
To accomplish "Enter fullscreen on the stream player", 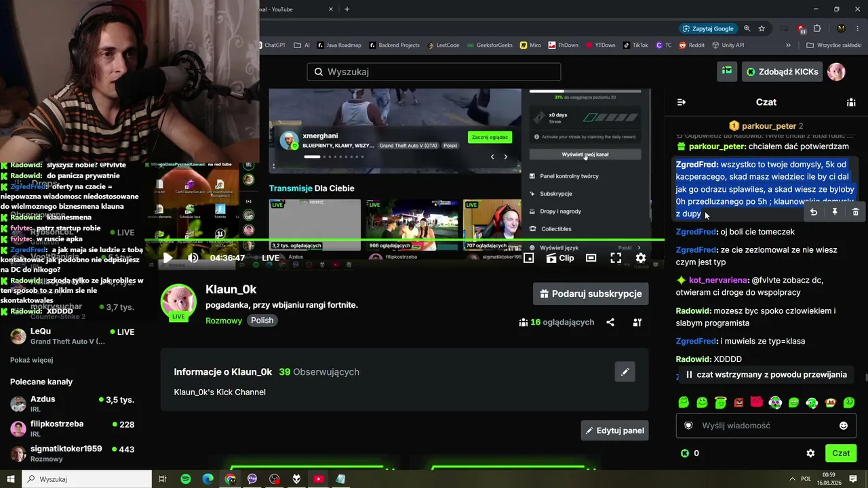I will point(616,258).
